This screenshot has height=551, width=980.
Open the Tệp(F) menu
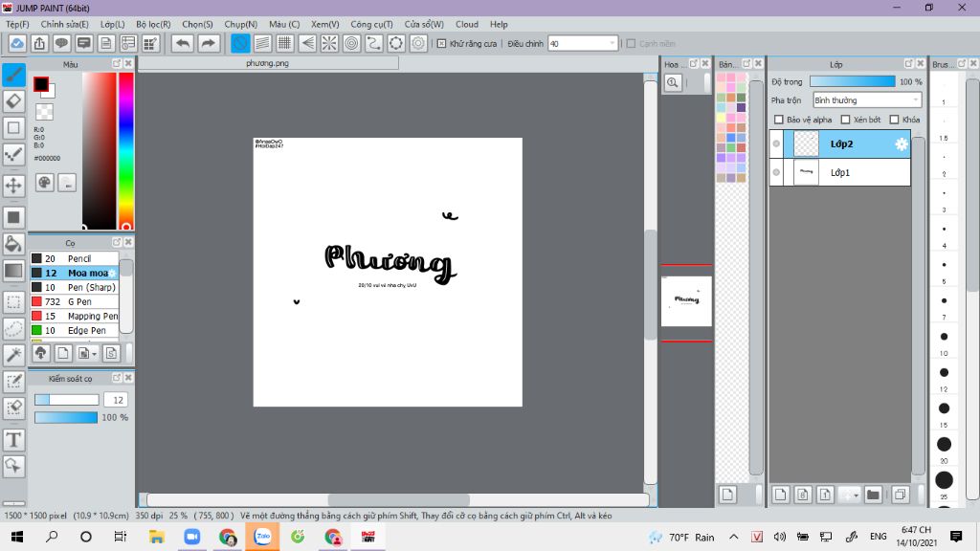coord(17,24)
